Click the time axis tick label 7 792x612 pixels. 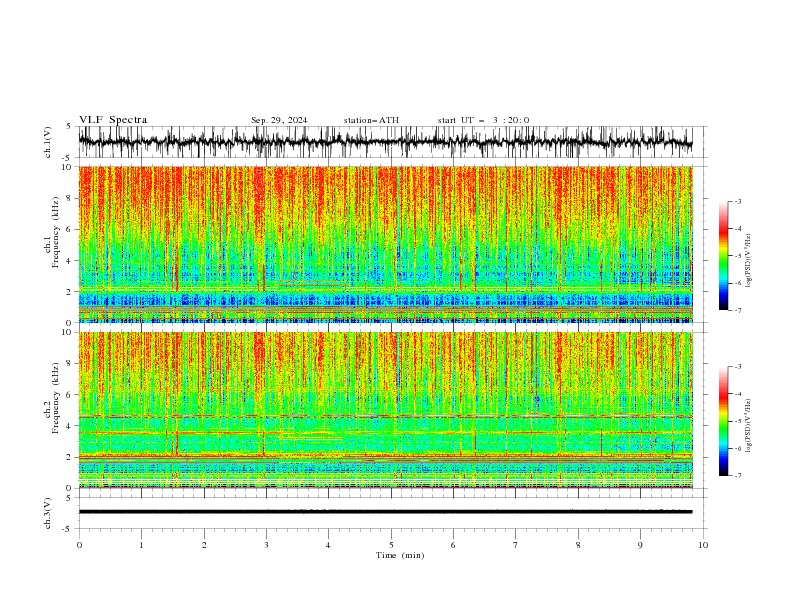click(516, 545)
